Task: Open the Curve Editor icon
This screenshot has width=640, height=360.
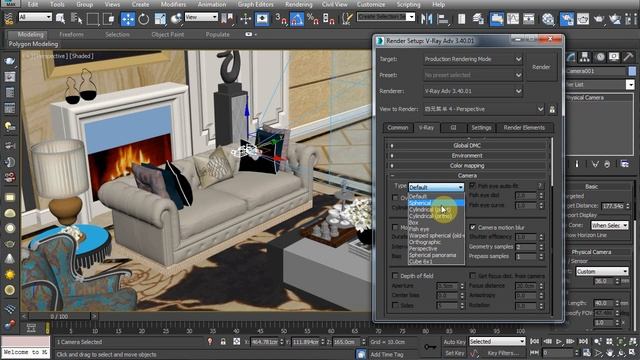Action: click(x=513, y=19)
